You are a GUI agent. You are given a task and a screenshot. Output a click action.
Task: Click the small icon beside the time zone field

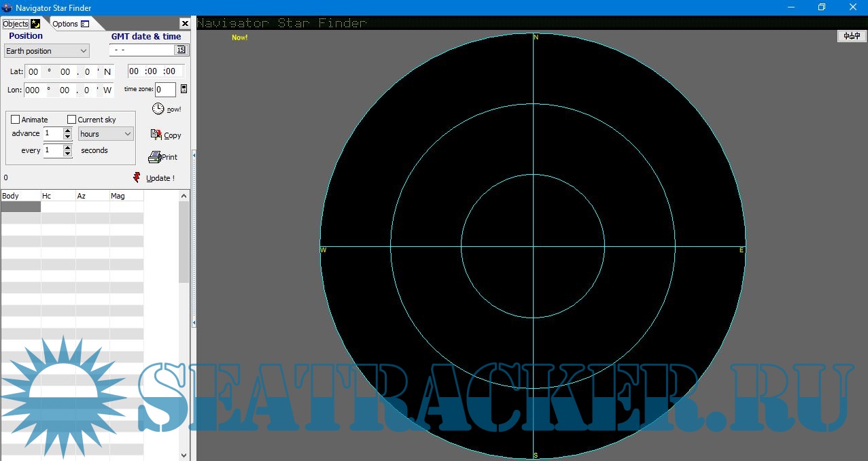click(x=184, y=89)
